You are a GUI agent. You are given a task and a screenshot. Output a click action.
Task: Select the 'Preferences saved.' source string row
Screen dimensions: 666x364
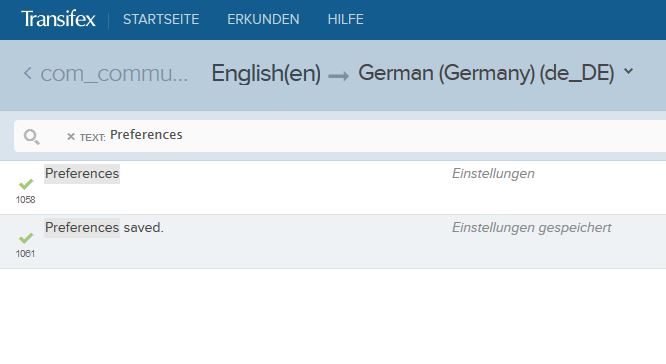333,241
